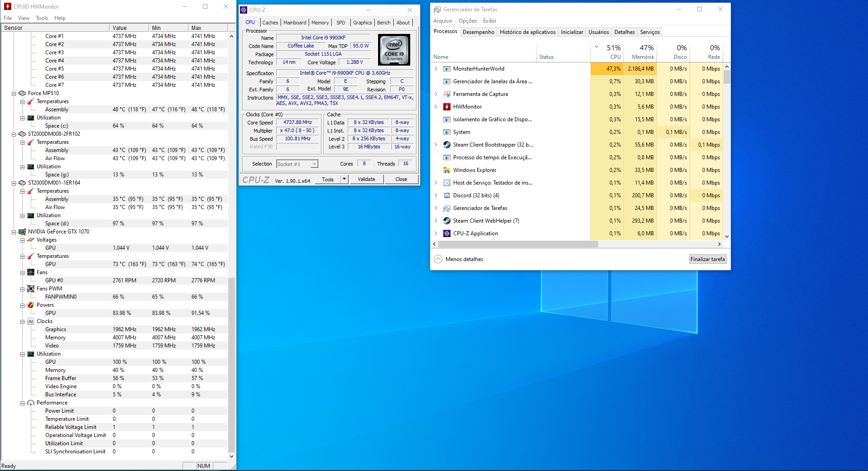Click the ST2000DM001-1ER164 drive icon

click(x=22, y=183)
